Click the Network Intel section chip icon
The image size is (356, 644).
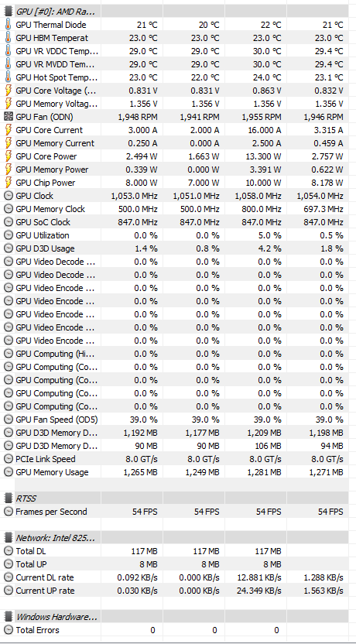(x=9, y=538)
